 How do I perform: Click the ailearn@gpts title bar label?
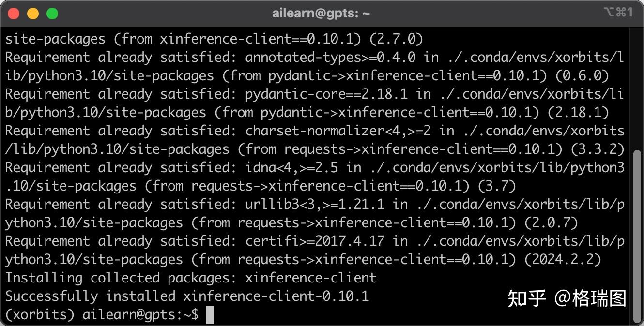(322, 13)
